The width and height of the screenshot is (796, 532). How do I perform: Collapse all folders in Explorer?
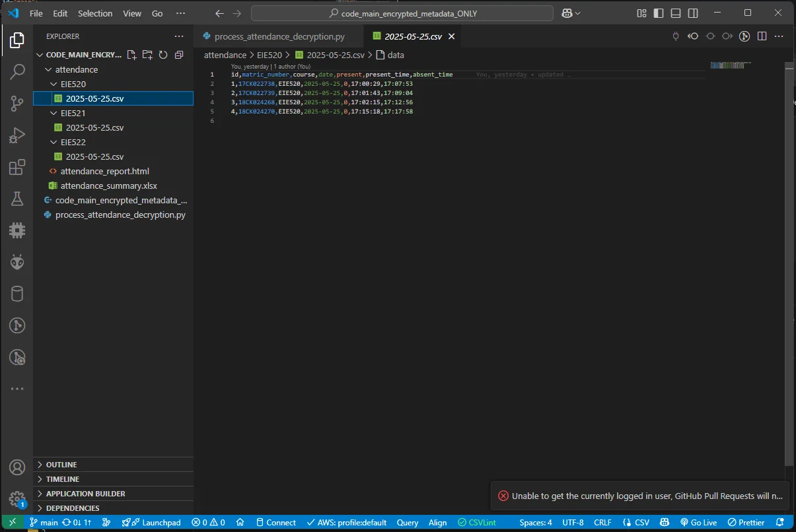tap(179, 55)
